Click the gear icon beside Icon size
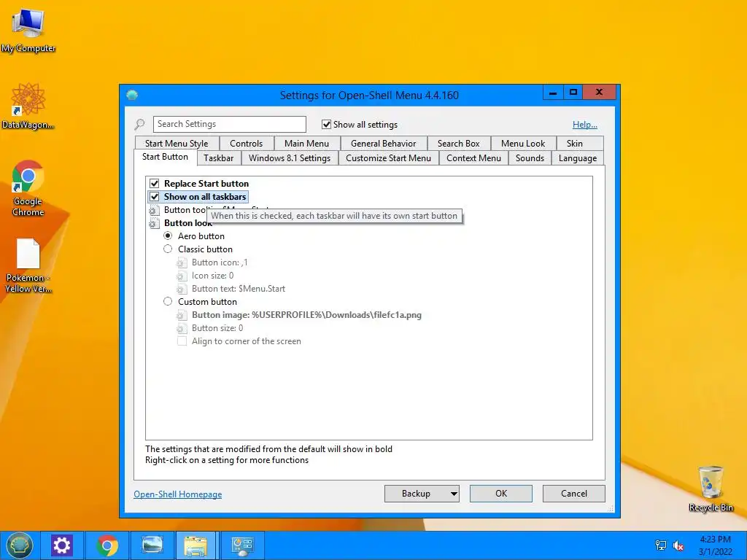The image size is (747, 560). click(x=182, y=276)
